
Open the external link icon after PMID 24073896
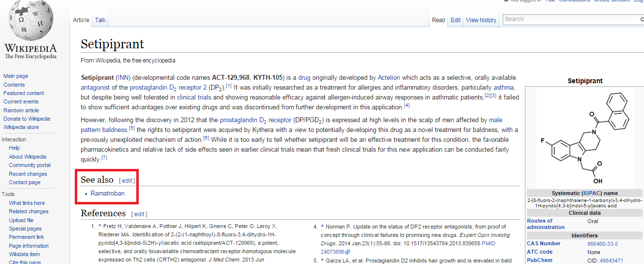(347, 252)
